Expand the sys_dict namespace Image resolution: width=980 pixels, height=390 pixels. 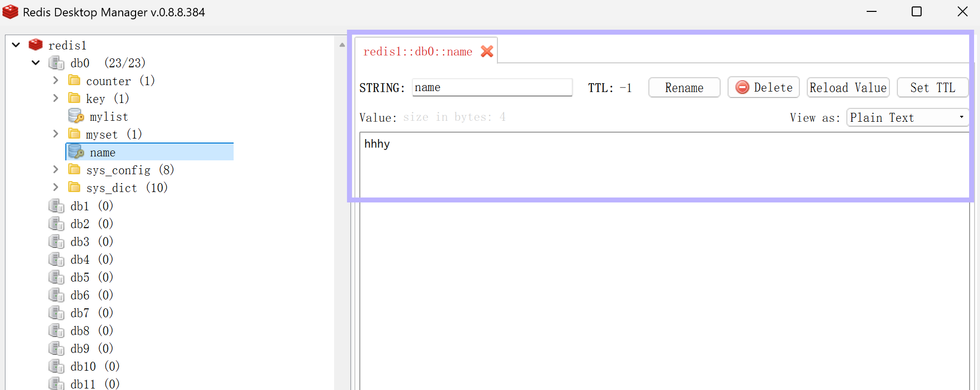(x=55, y=187)
